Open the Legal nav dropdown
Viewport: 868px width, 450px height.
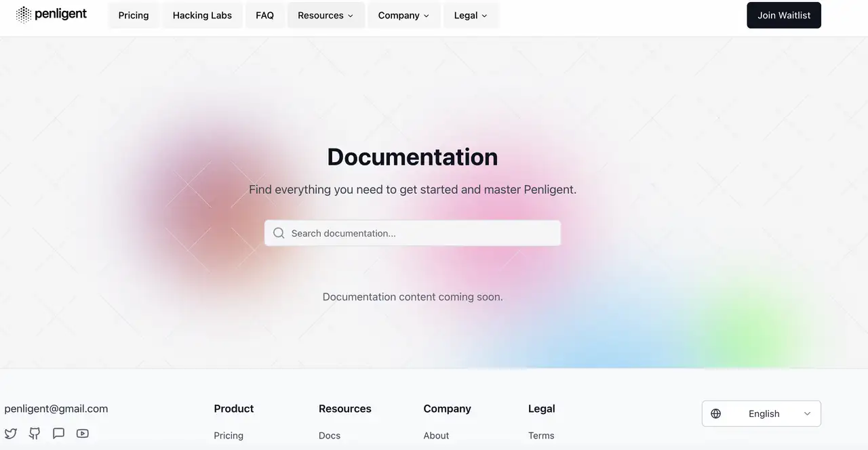(x=471, y=16)
